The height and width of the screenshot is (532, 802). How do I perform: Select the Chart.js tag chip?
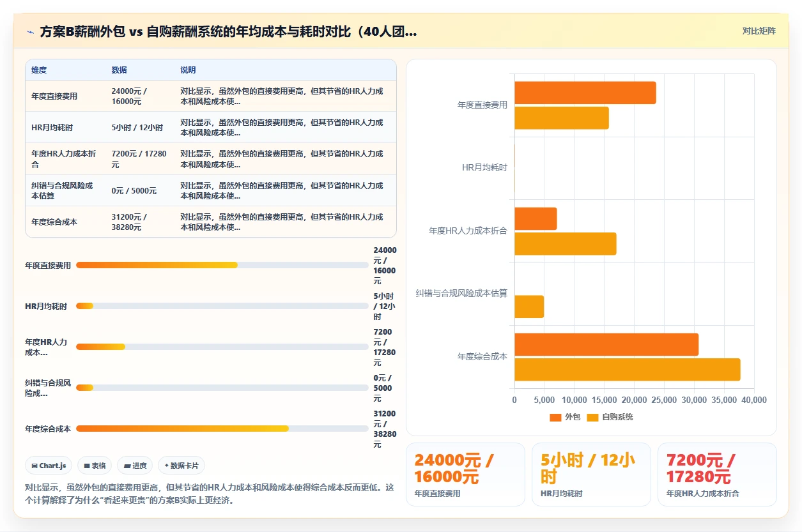[49, 466]
